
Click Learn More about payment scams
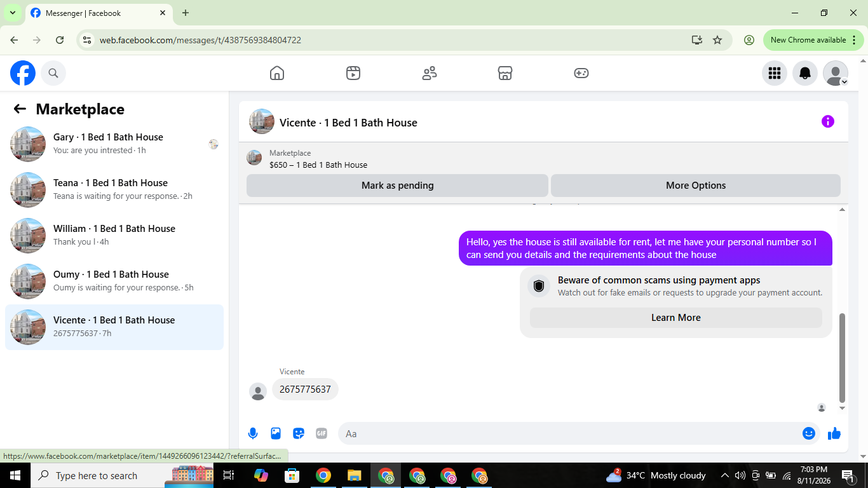click(676, 318)
